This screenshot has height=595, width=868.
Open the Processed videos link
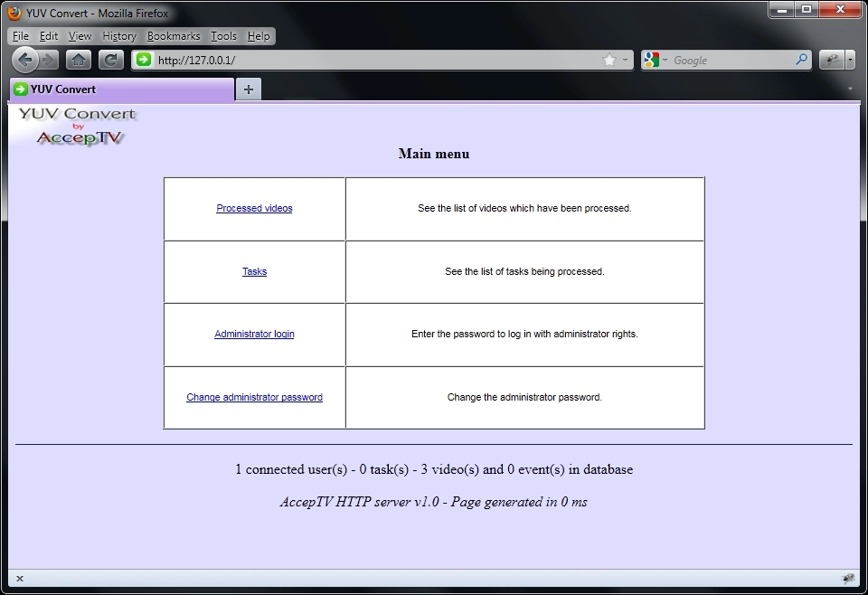pyautogui.click(x=254, y=208)
